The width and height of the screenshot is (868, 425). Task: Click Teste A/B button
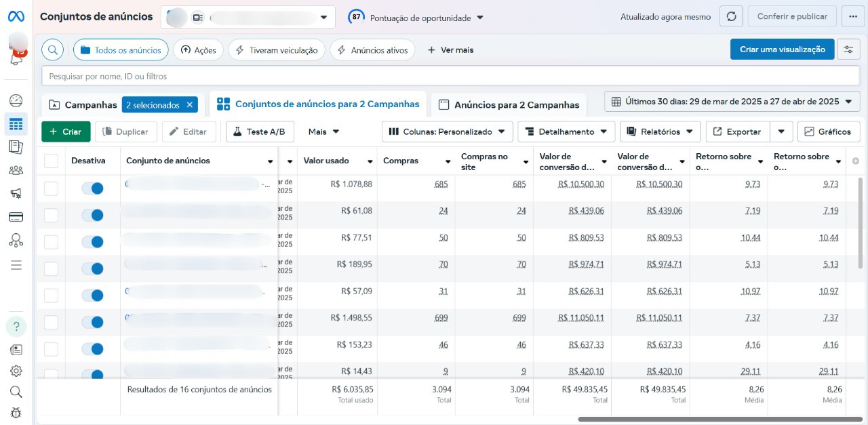click(259, 131)
